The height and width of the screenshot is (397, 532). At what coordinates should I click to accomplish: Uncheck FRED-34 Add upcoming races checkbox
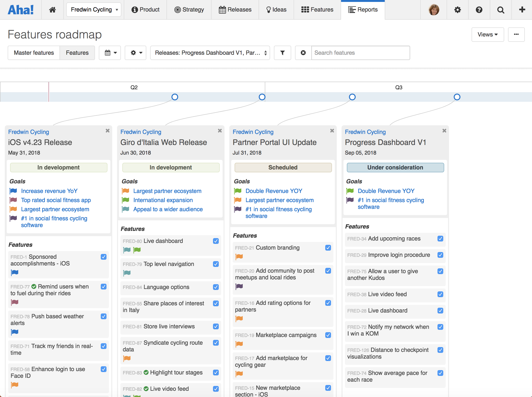(440, 239)
